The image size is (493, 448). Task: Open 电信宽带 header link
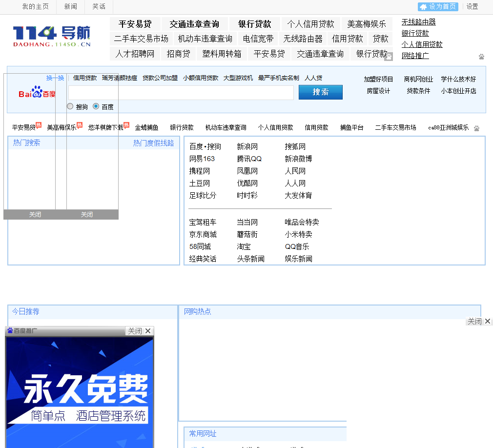pyautogui.click(x=258, y=39)
